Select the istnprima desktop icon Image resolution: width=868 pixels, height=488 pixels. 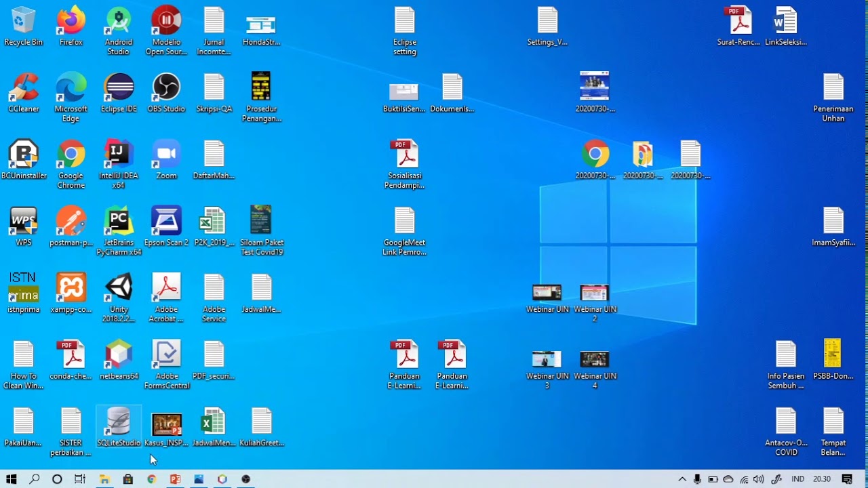[x=23, y=293]
